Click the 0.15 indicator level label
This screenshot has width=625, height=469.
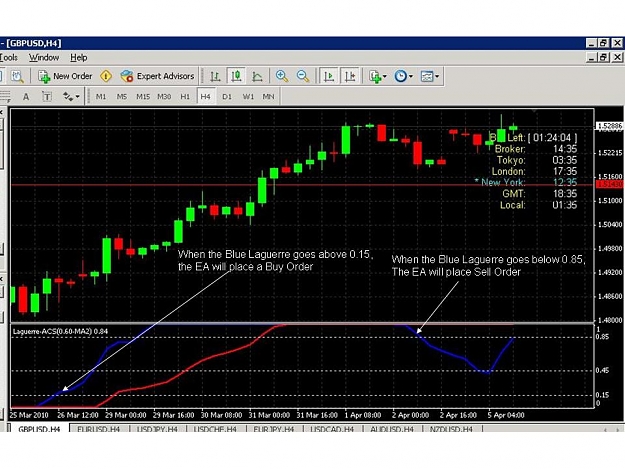pos(602,395)
